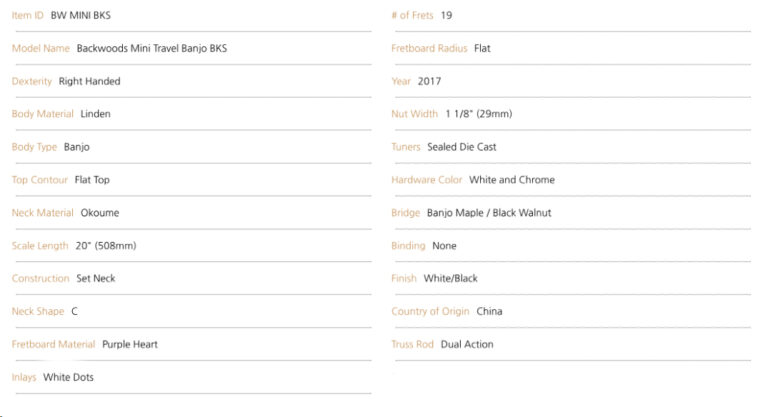Select the Dual Action truss rod value
The image size is (768, 417).
[x=467, y=344]
